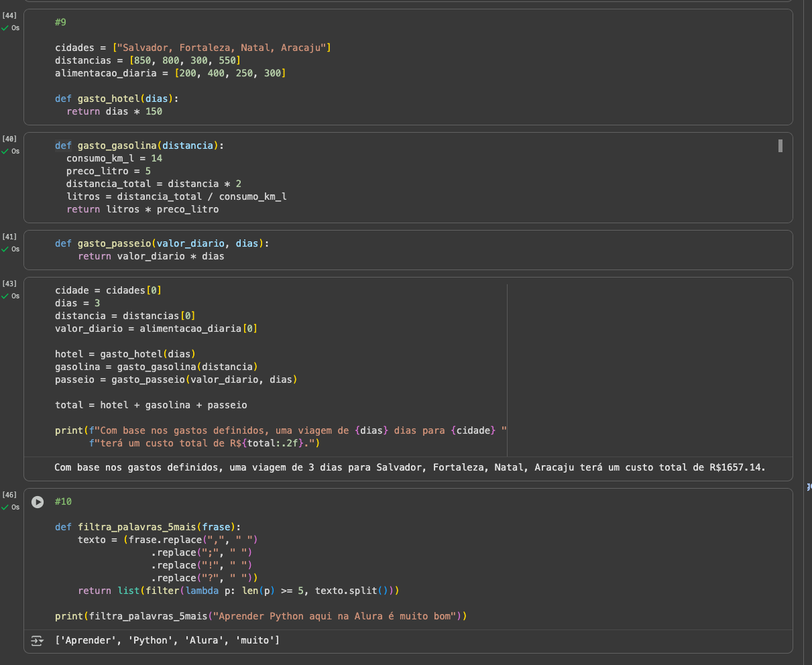The image size is (812, 665).
Task: Click the litros = distancia_total / consumo_km_l line
Action: (176, 196)
